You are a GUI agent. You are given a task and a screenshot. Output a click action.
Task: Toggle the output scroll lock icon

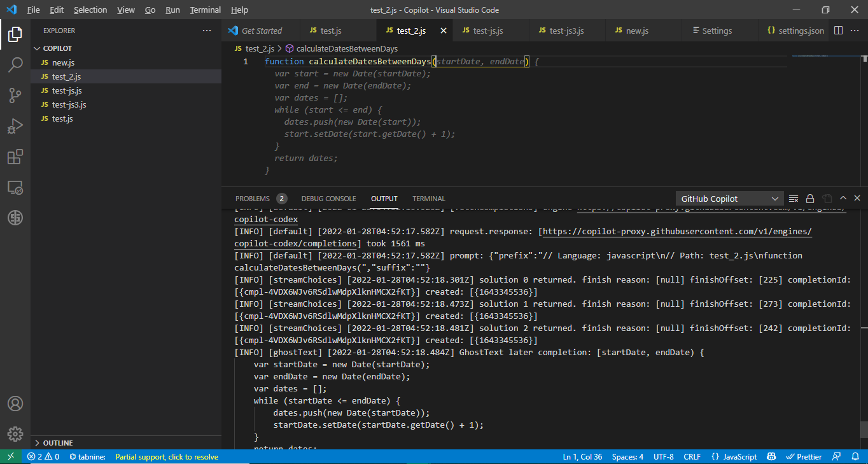[810, 199]
